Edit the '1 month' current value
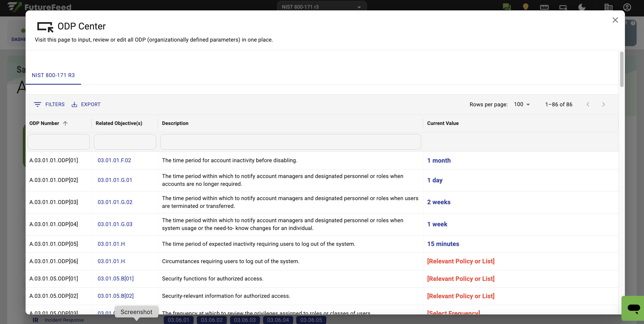 coord(439,160)
